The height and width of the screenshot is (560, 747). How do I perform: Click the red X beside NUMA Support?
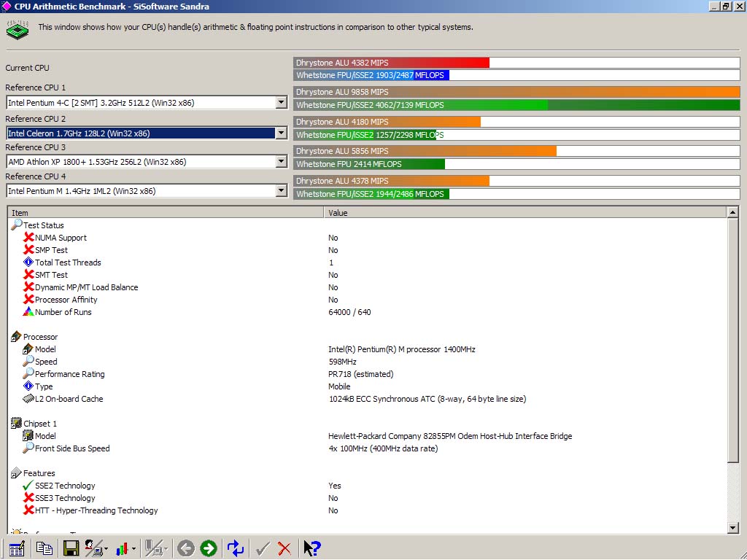(x=28, y=237)
